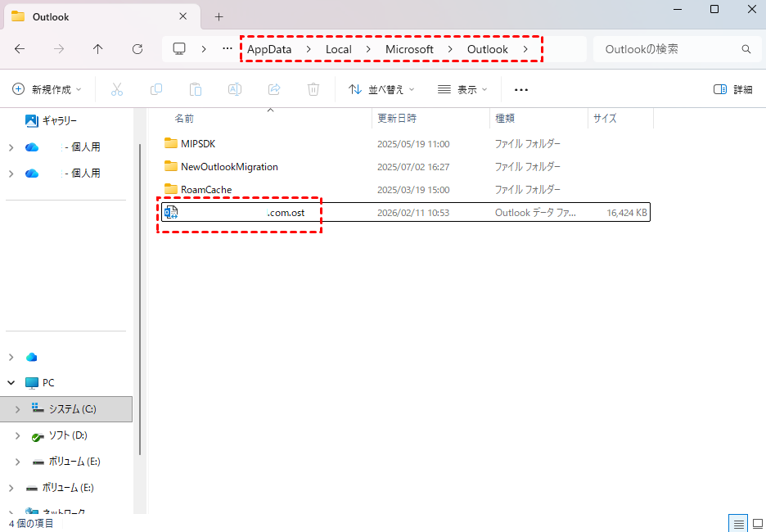Open the 新規作成 new item menu
Viewport: 766px width, 532px height.
(x=48, y=89)
